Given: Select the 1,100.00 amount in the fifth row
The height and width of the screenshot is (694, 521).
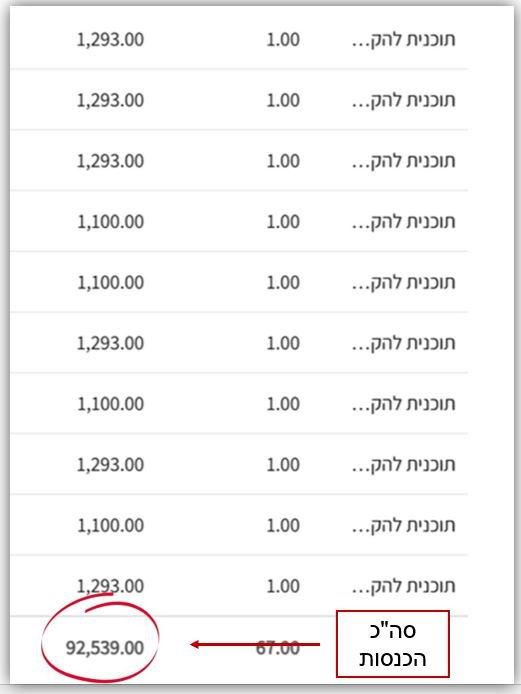Looking at the screenshot, I should pyautogui.click(x=110, y=282).
